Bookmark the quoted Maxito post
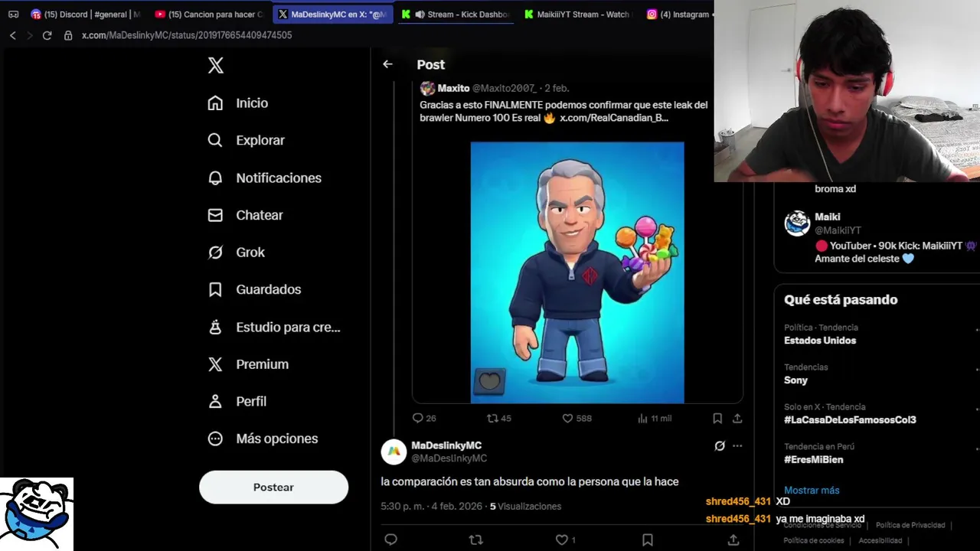 point(717,419)
